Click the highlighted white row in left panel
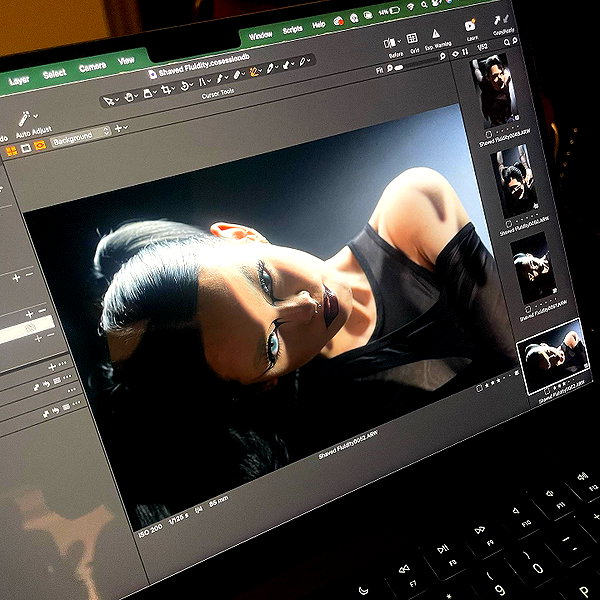 pos(28,329)
